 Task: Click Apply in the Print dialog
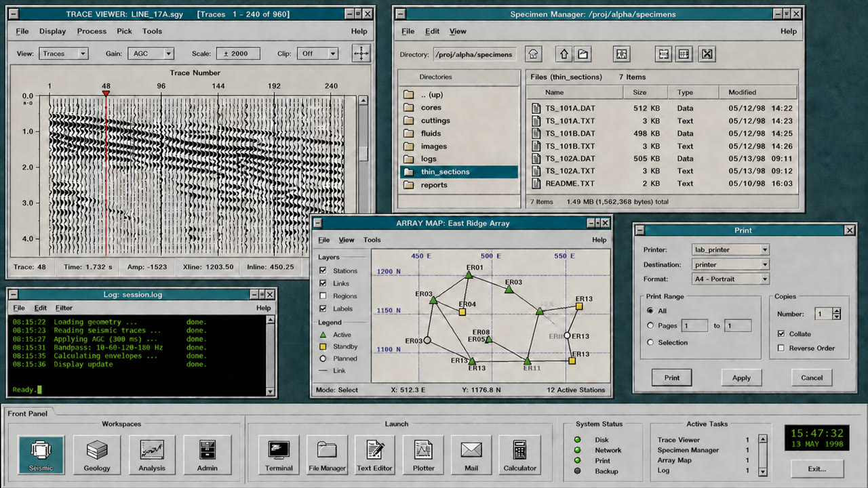tap(741, 378)
